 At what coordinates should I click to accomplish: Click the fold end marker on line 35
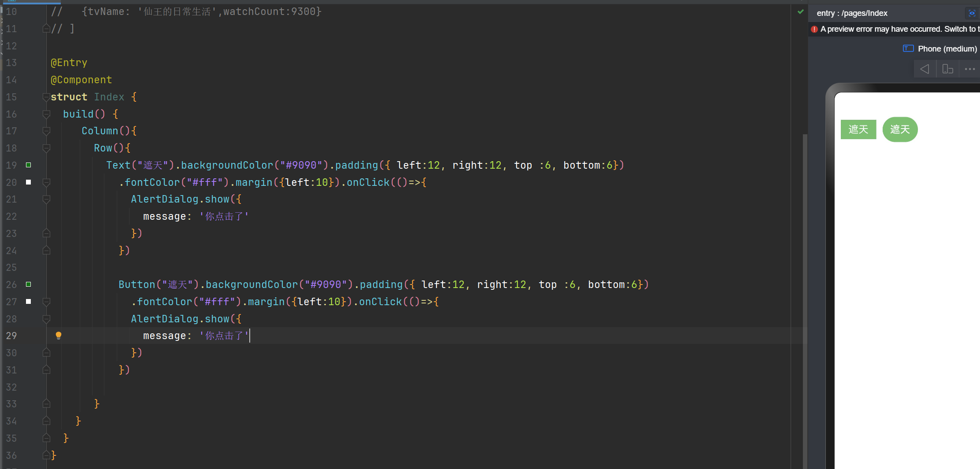pyautogui.click(x=46, y=438)
